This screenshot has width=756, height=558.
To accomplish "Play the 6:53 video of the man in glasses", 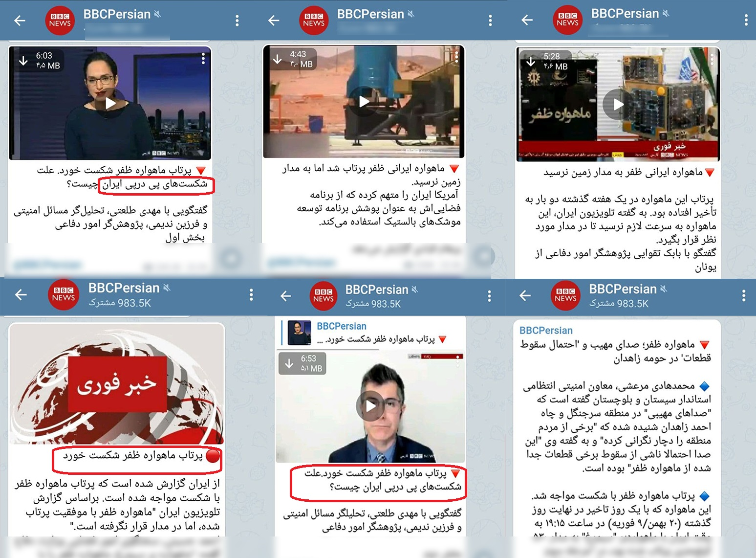I will coord(370,406).
